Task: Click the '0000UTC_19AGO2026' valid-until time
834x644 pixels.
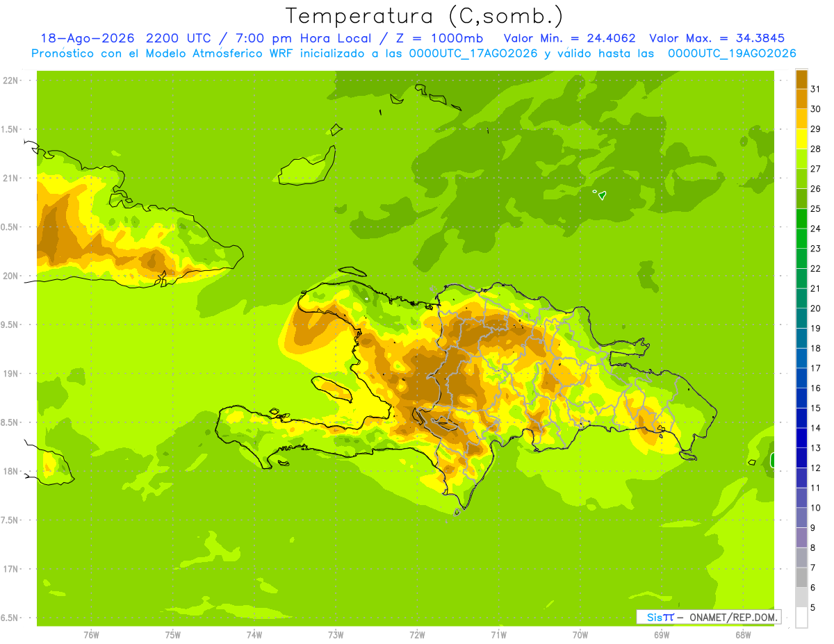Action: (x=732, y=53)
